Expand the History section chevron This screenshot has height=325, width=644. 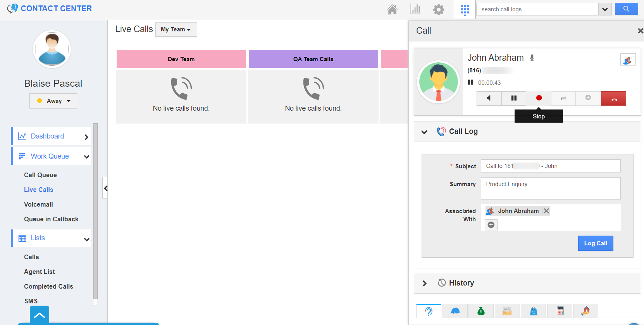click(424, 283)
